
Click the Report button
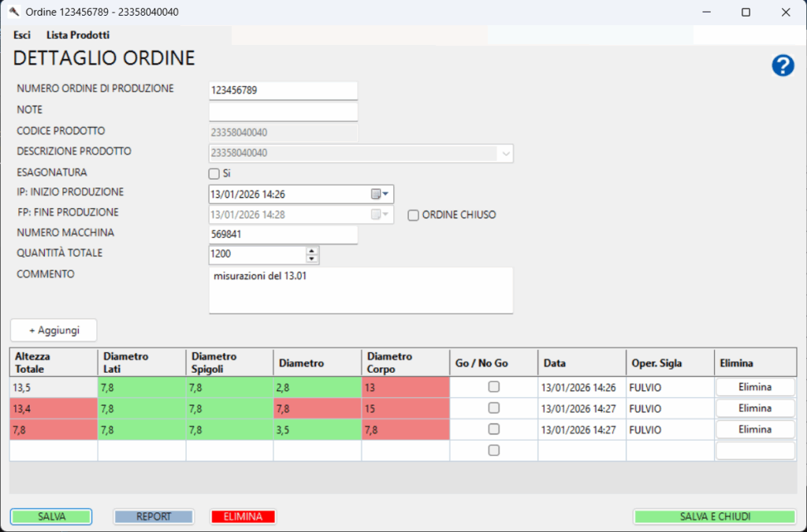154,517
